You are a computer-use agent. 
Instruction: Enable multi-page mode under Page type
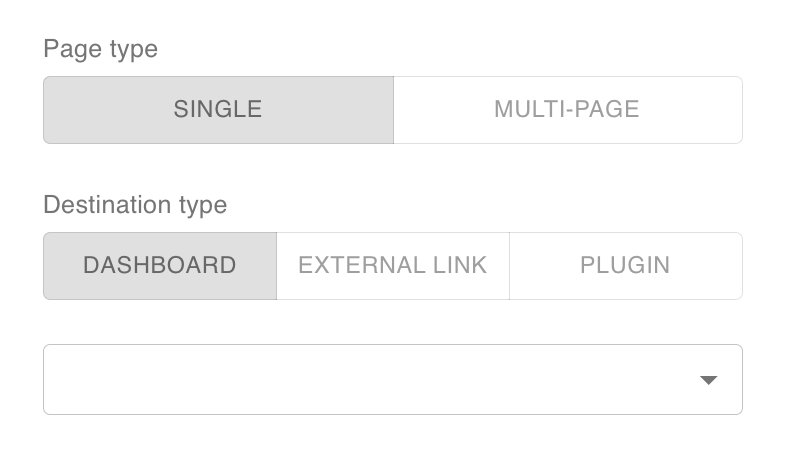[567, 110]
